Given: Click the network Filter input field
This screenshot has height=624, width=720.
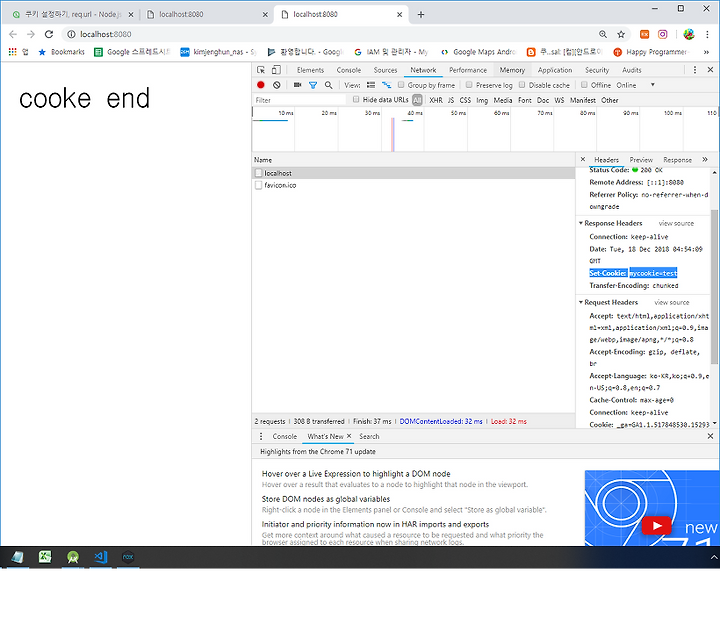Looking at the screenshot, I should [x=299, y=100].
